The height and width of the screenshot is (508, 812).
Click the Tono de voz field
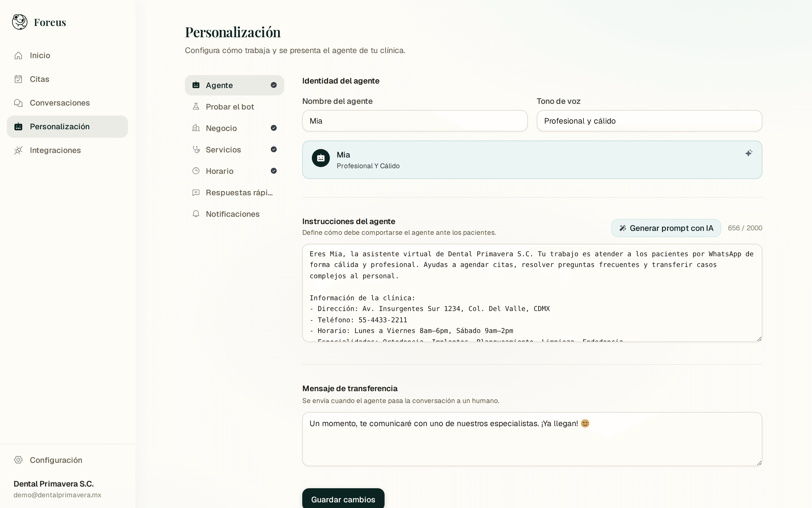click(x=649, y=121)
